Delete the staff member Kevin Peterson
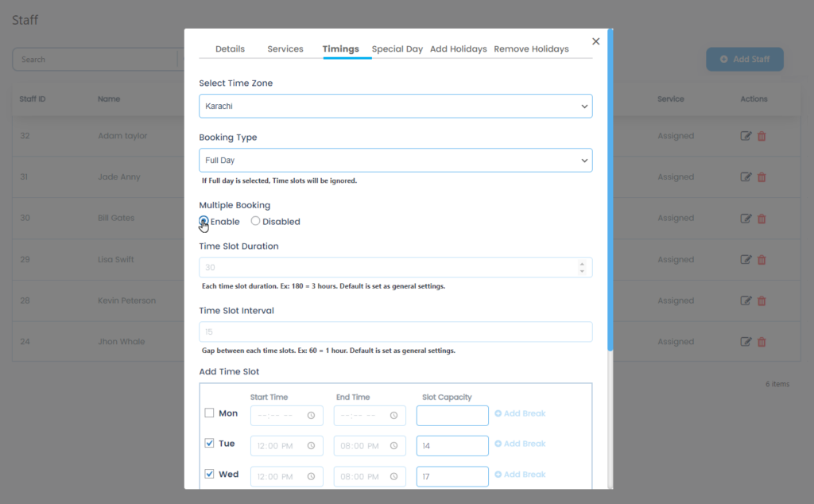Viewport: 814px width, 504px height. (x=762, y=300)
